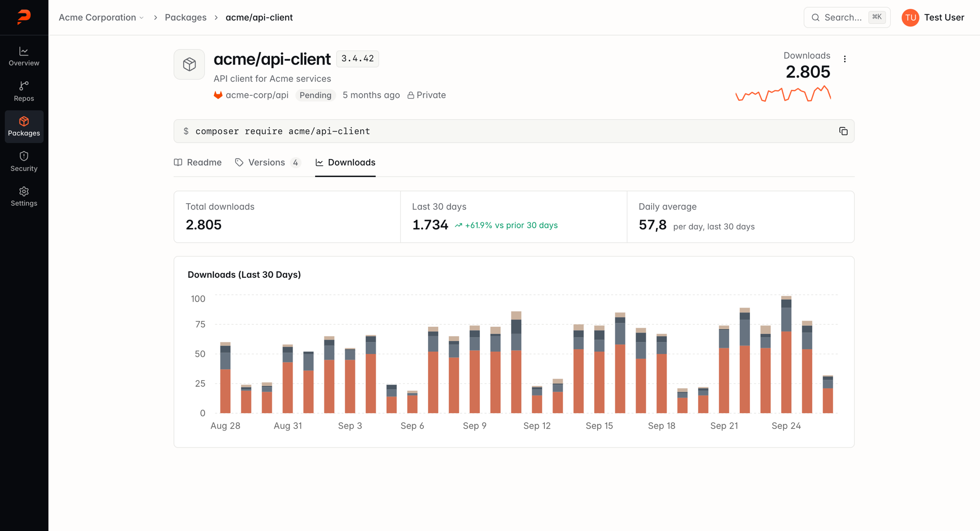Open the acme-corp/api repository link
The height and width of the screenshot is (531, 980).
(x=257, y=95)
